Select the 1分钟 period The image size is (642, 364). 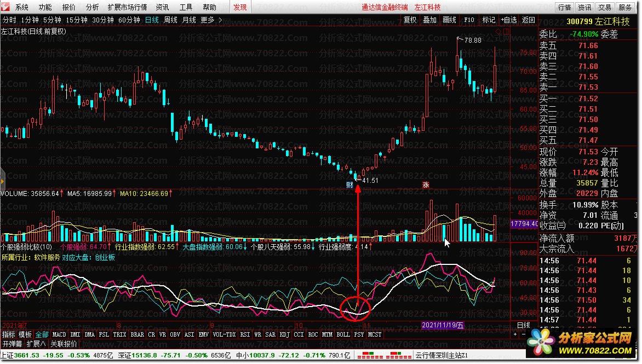click(x=30, y=20)
